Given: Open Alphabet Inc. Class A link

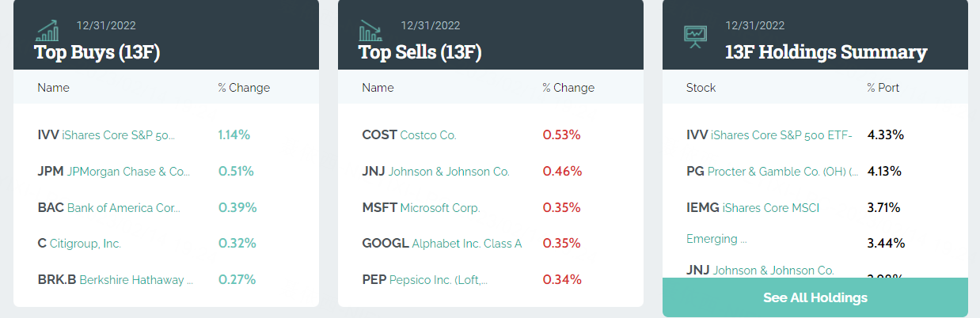Looking at the screenshot, I should 442,244.
